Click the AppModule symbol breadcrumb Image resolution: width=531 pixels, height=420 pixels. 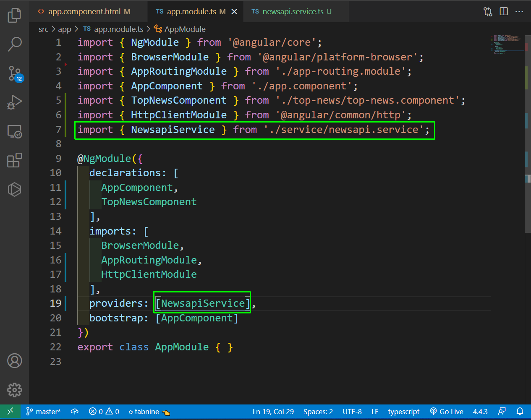click(x=180, y=29)
